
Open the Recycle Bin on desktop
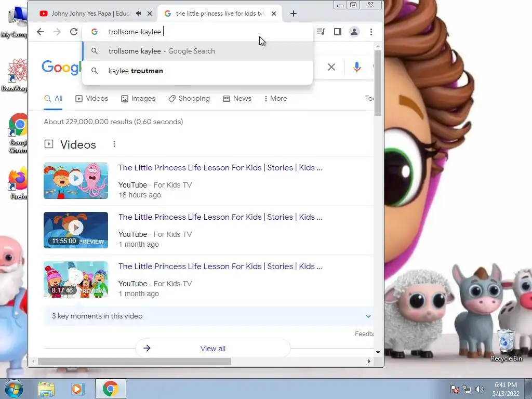click(x=506, y=345)
